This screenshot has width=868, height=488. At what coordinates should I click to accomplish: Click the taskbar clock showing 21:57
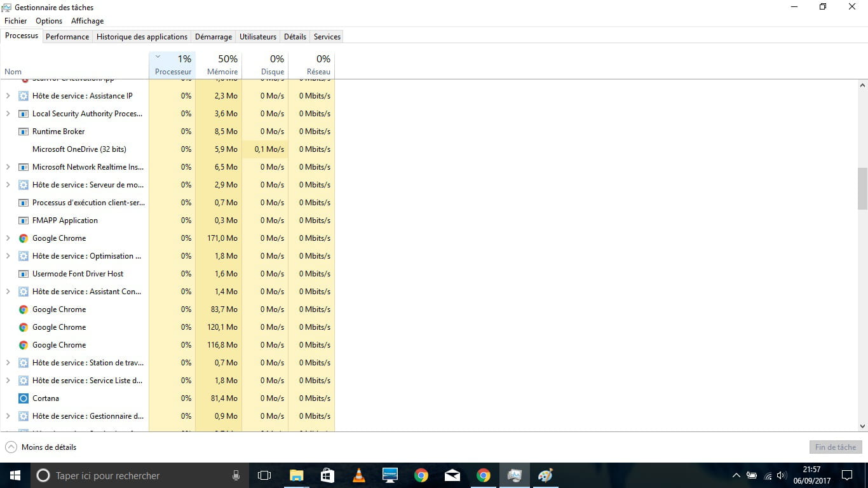pyautogui.click(x=812, y=475)
